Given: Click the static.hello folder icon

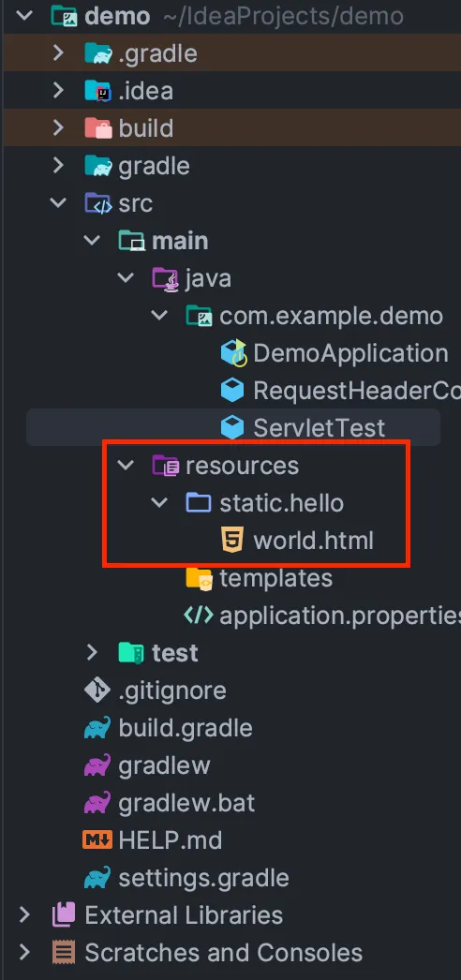Looking at the screenshot, I should 199,503.
